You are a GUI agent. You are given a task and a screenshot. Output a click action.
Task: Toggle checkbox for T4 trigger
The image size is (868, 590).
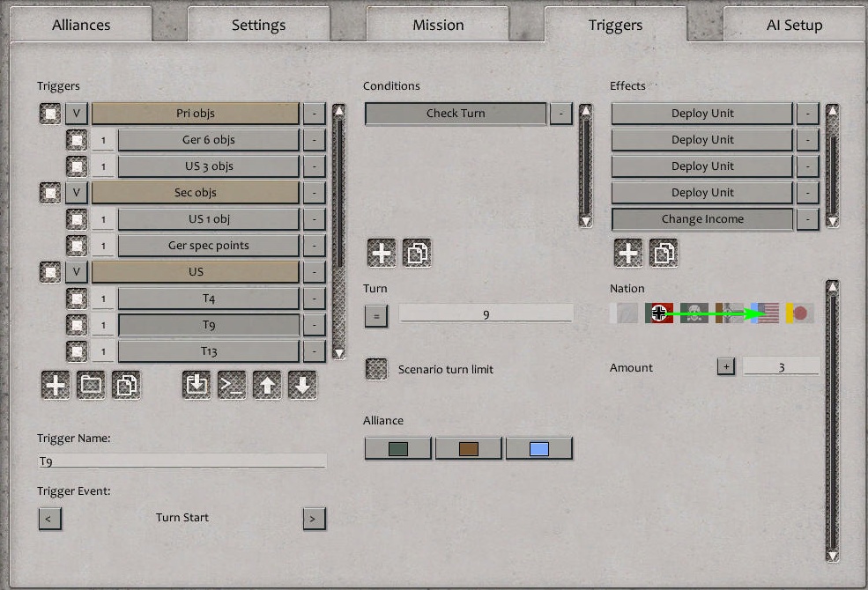[77, 299]
